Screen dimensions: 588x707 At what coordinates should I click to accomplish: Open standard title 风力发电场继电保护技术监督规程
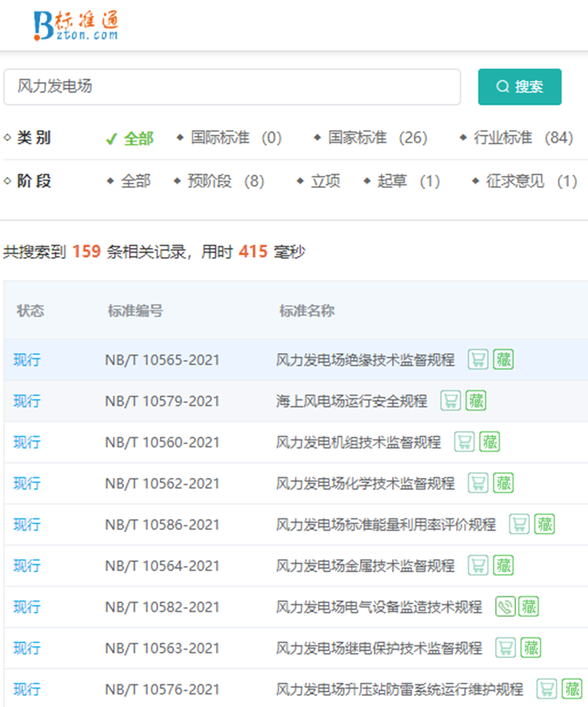379,648
